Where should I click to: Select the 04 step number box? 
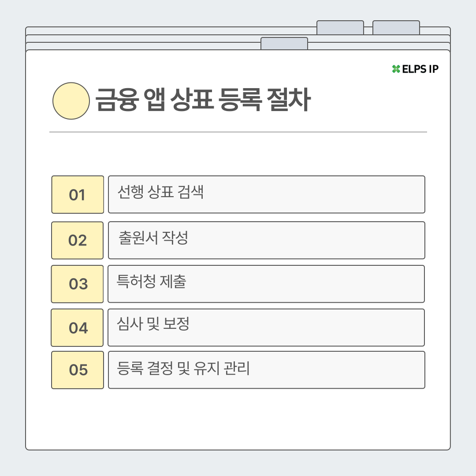(78, 327)
